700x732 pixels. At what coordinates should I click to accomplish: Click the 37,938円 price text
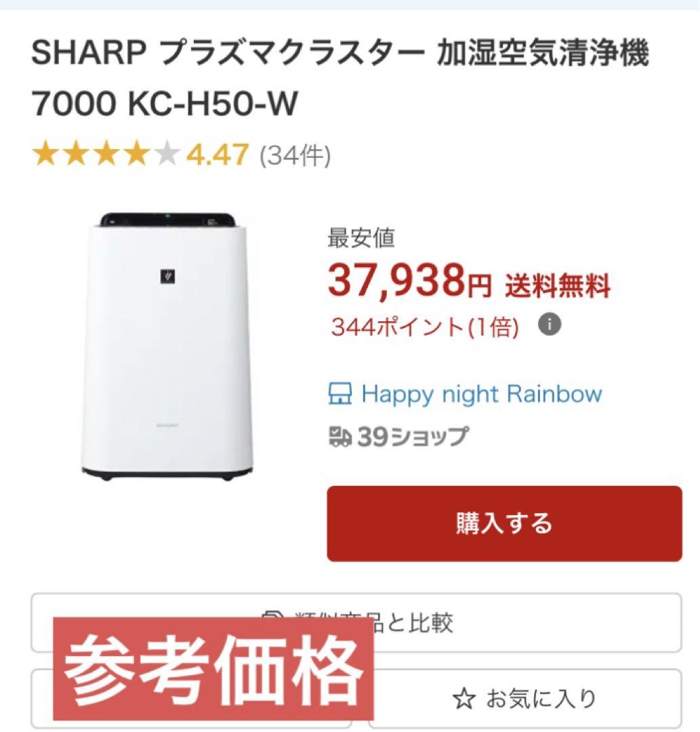[410, 281]
